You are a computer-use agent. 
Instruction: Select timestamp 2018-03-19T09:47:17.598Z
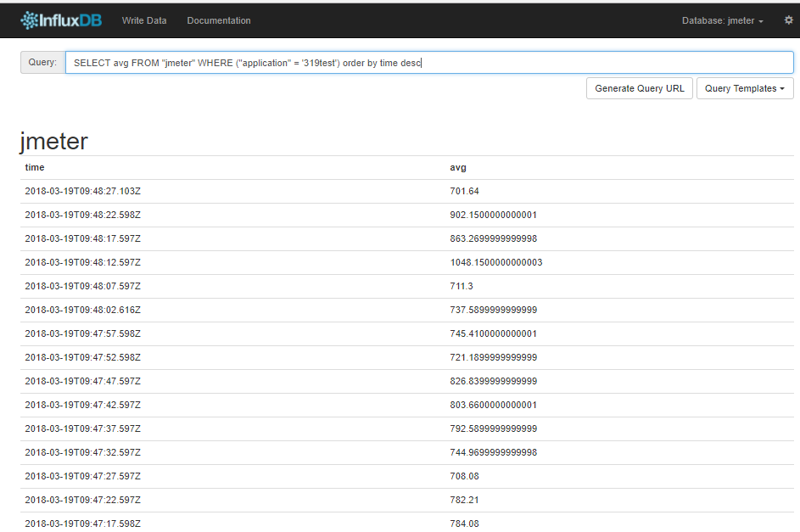pos(82,524)
